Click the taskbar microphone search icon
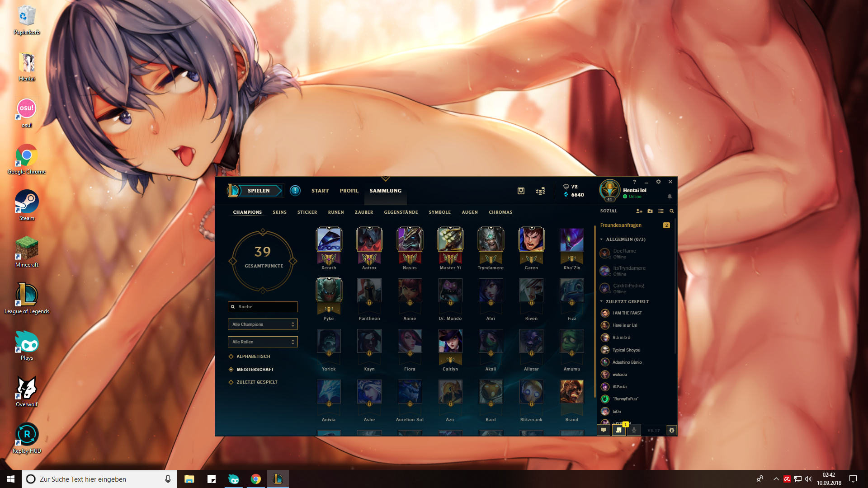The width and height of the screenshot is (868, 488). 168,479
